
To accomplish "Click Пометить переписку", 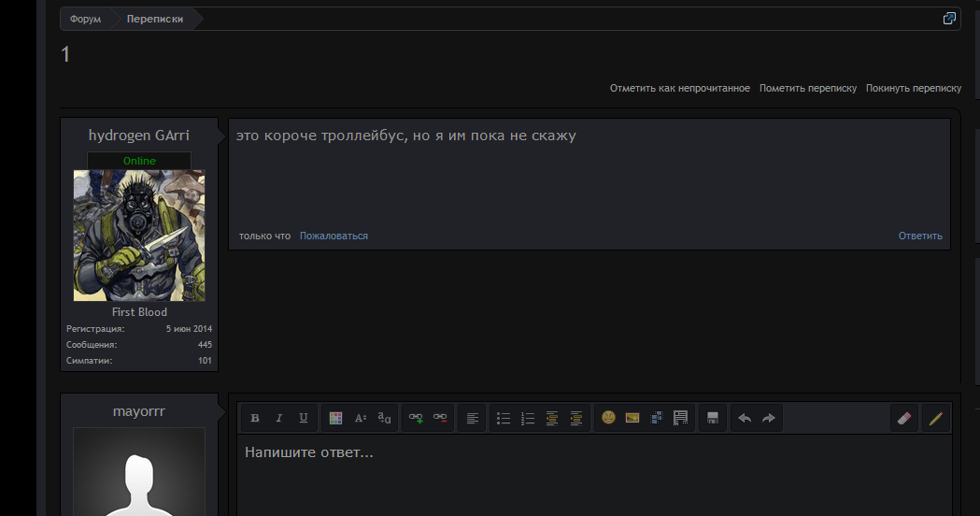I will tap(808, 88).
